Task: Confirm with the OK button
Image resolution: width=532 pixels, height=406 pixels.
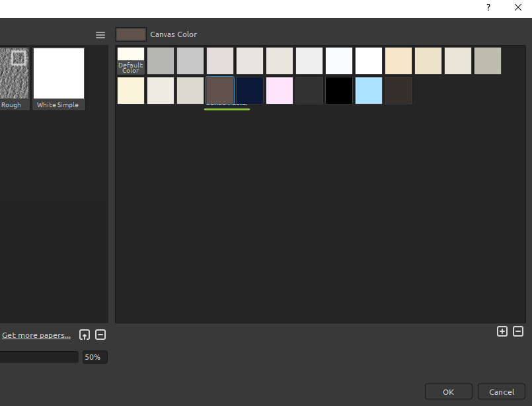Action: (x=448, y=391)
